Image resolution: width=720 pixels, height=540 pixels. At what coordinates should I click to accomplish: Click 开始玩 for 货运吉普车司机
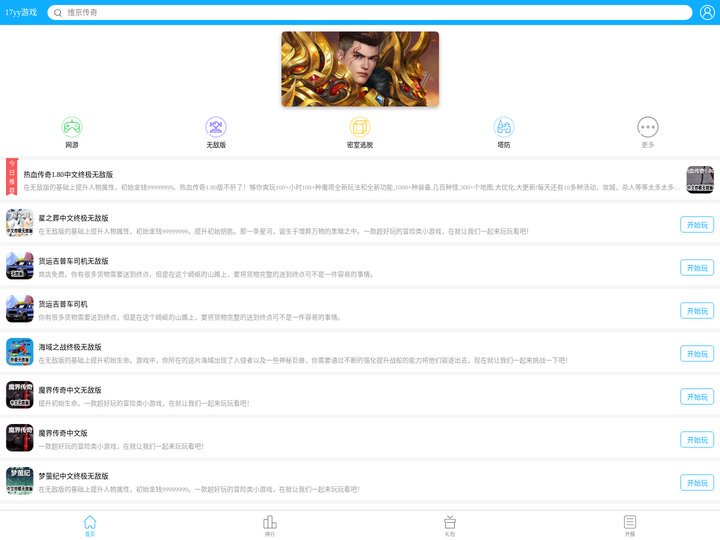(x=697, y=311)
